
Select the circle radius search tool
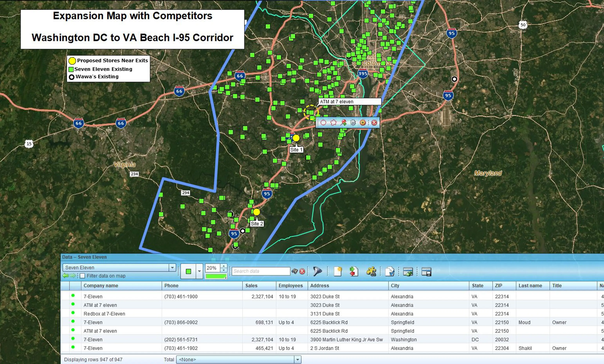pos(323,123)
